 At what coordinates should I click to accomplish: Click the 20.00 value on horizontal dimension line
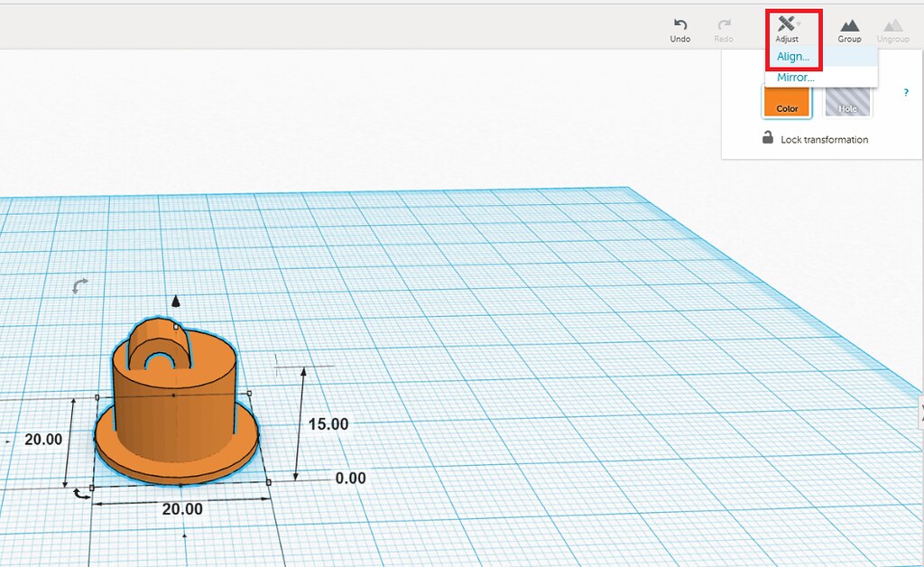tap(182, 508)
